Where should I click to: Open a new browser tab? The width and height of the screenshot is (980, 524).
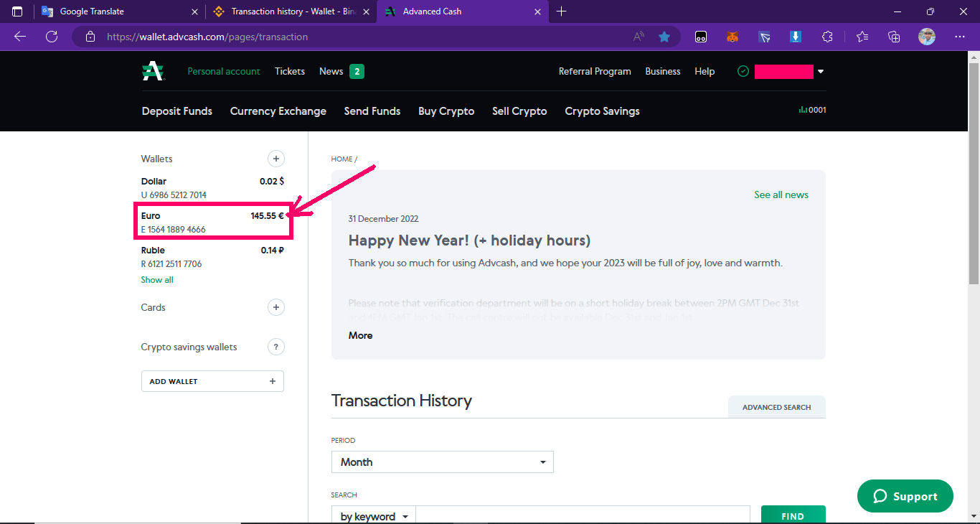pos(562,11)
